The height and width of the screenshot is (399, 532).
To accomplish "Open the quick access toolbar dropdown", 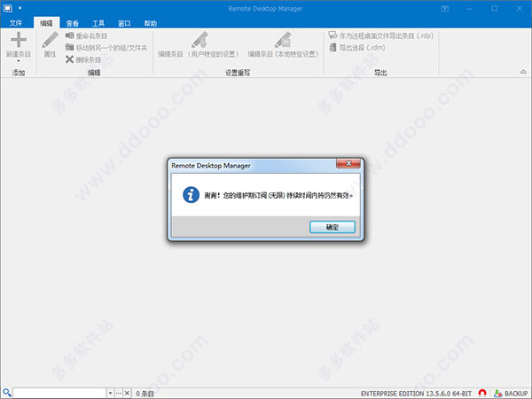I will click(20, 8).
